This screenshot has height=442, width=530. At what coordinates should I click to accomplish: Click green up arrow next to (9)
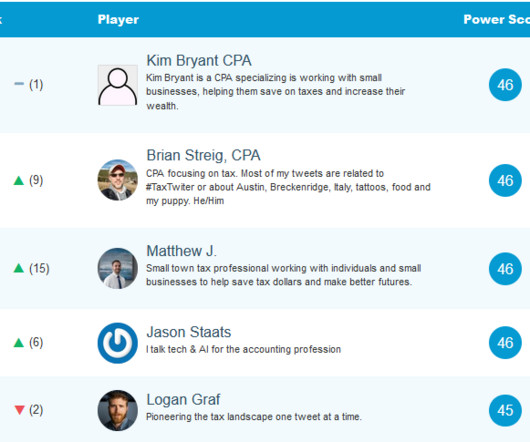click(x=19, y=180)
